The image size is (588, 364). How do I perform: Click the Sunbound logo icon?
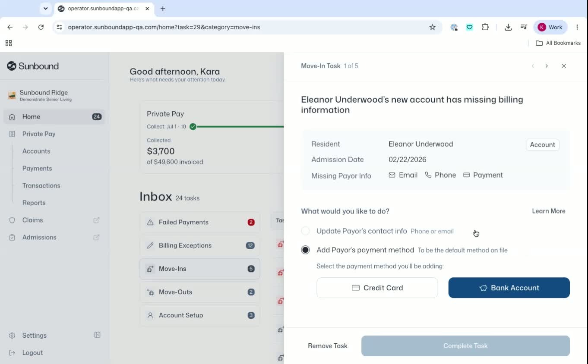[x=12, y=66]
